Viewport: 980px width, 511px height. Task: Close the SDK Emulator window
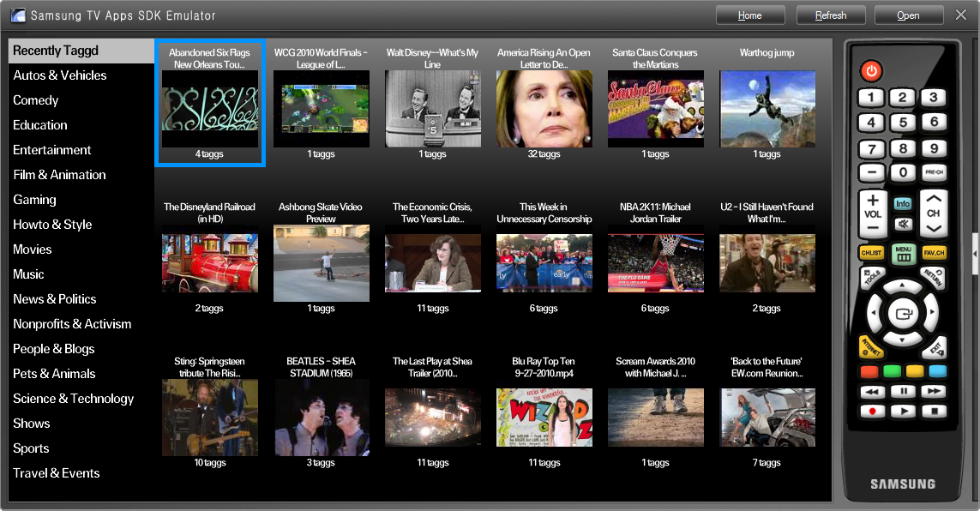click(x=961, y=15)
